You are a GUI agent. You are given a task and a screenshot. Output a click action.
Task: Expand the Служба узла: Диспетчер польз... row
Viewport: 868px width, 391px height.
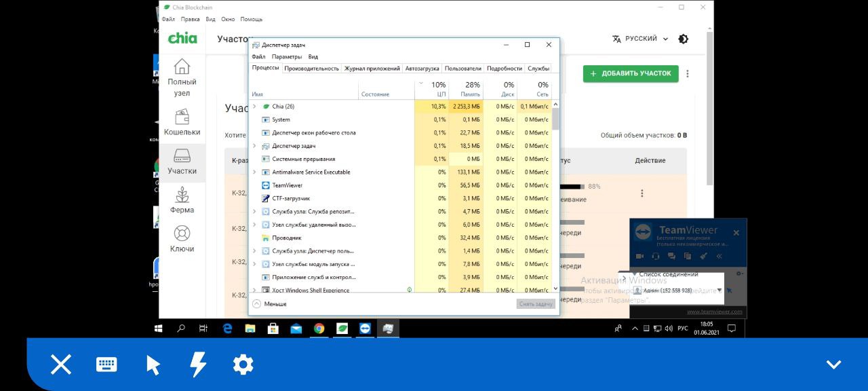(x=254, y=251)
